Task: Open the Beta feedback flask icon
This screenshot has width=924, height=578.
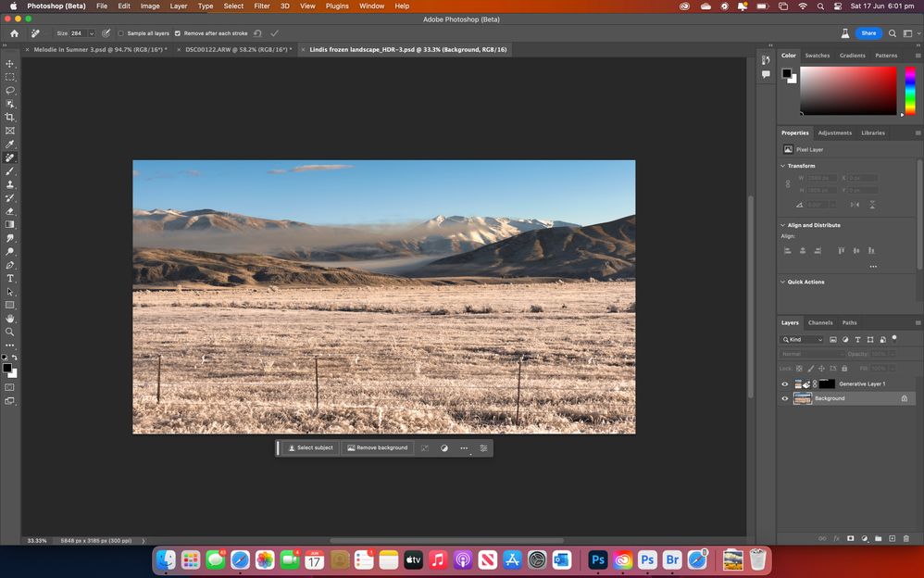Action: pos(845,33)
